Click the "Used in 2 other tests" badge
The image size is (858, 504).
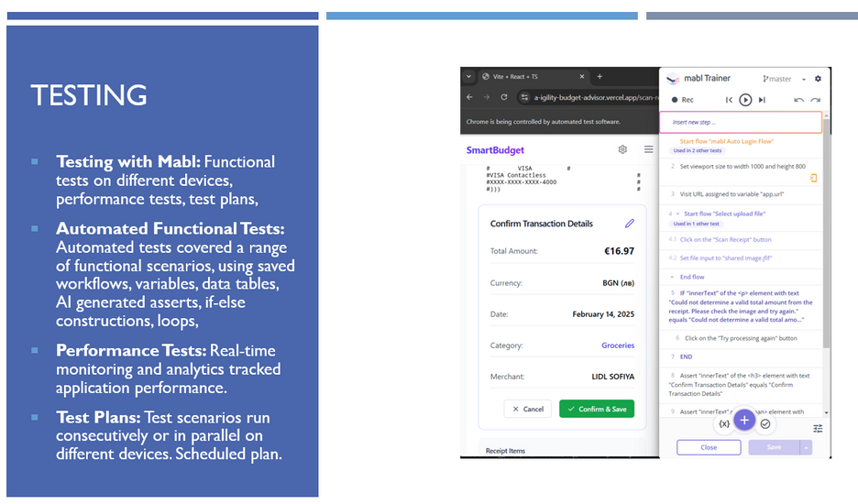pos(697,150)
